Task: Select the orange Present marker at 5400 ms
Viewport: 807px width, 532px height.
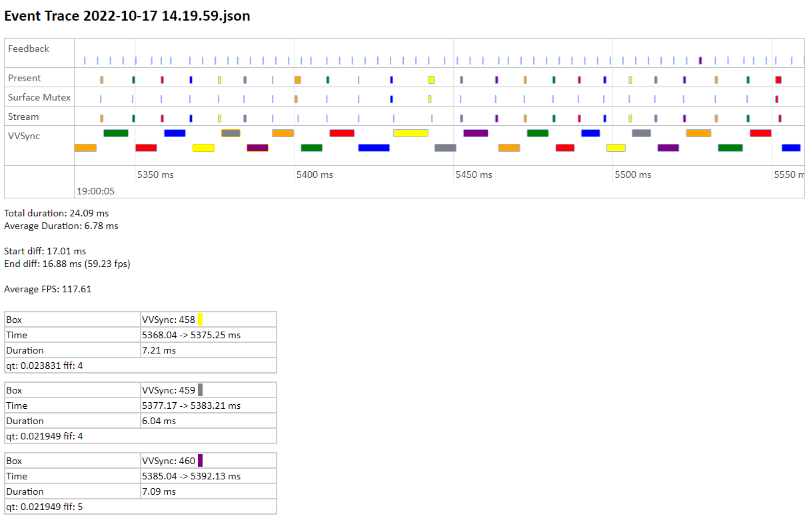Action: coord(298,80)
